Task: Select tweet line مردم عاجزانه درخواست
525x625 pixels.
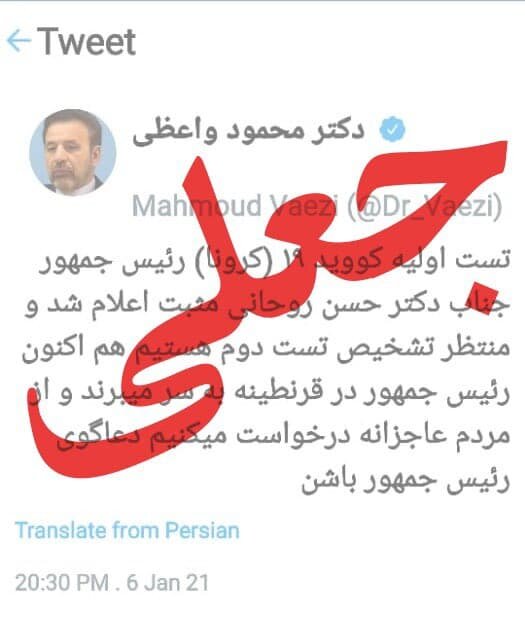Action: coord(283,436)
